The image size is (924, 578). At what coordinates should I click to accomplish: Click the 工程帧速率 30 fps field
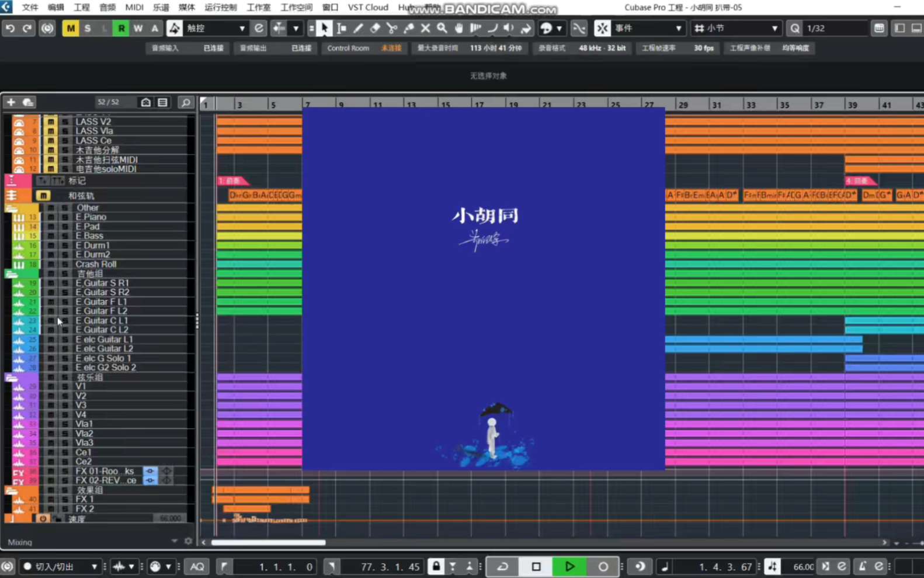678,48
